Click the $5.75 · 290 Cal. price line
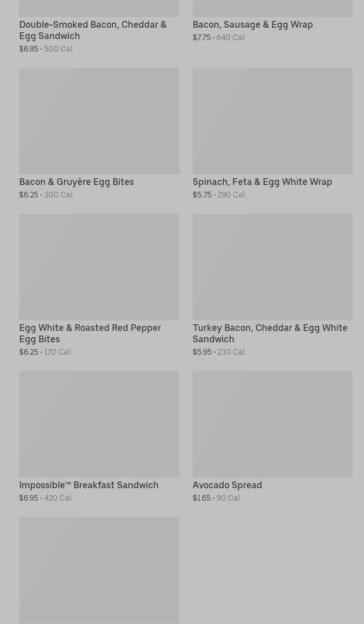This screenshot has width=364, height=624. point(219,195)
